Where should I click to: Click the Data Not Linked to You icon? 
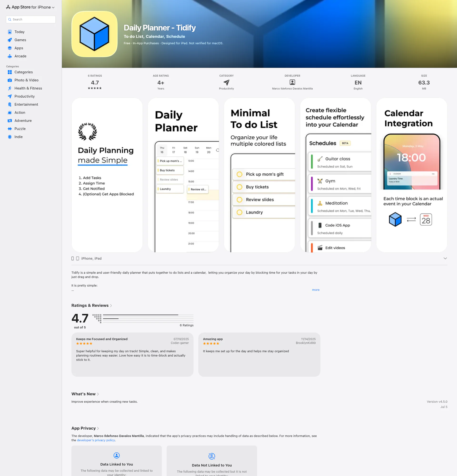coord(212,456)
